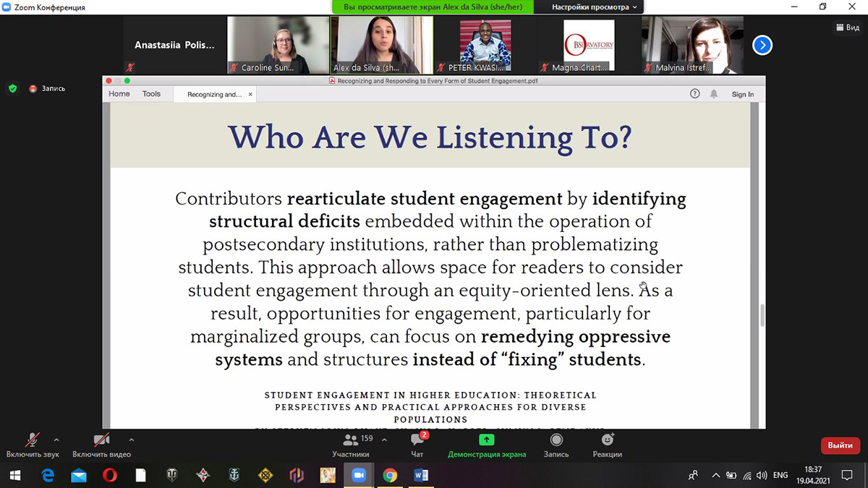Viewport: 868px width, 488px height.
Task: Unmute microphone with Включить звук
Action: pos(33,440)
